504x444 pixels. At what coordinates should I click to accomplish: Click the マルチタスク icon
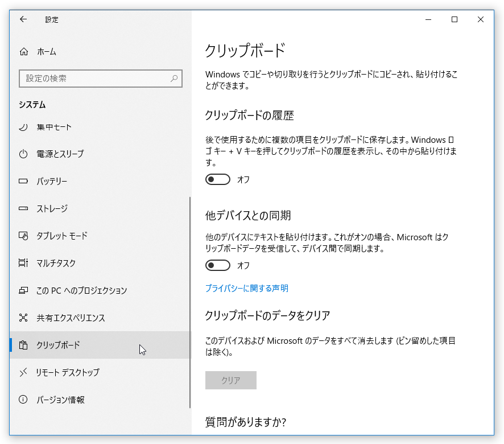click(x=23, y=263)
